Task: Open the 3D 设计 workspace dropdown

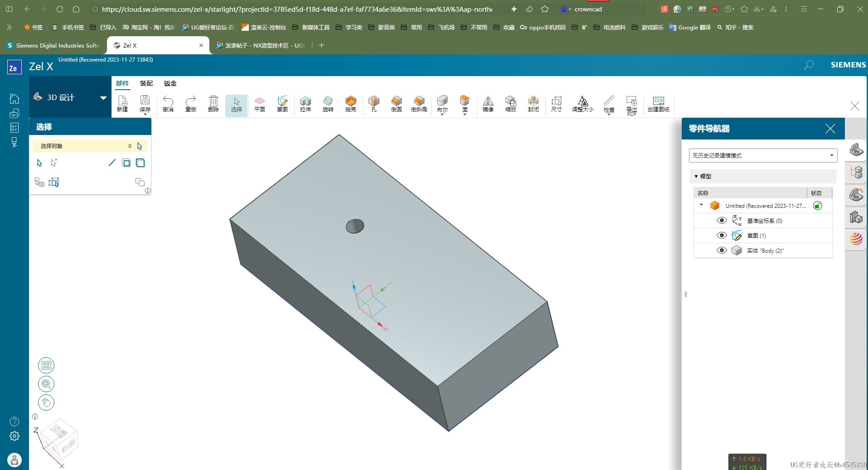Action: coord(103,98)
